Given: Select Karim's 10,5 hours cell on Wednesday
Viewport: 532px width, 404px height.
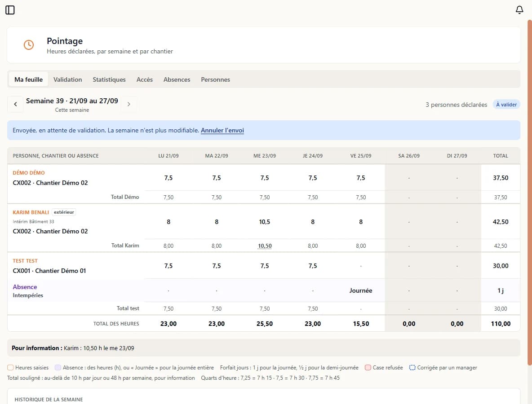Looking at the screenshot, I should (265, 222).
